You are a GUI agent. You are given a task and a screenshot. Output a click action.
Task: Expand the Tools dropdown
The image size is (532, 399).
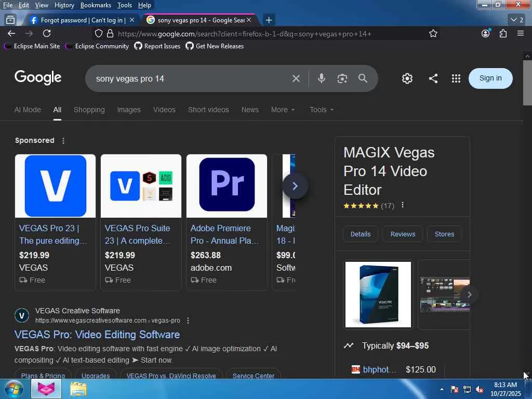[x=321, y=110]
